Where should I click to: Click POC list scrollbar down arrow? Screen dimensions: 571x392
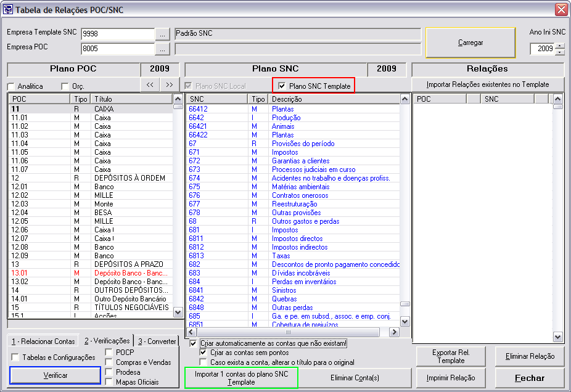pyautogui.click(x=178, y=312)
